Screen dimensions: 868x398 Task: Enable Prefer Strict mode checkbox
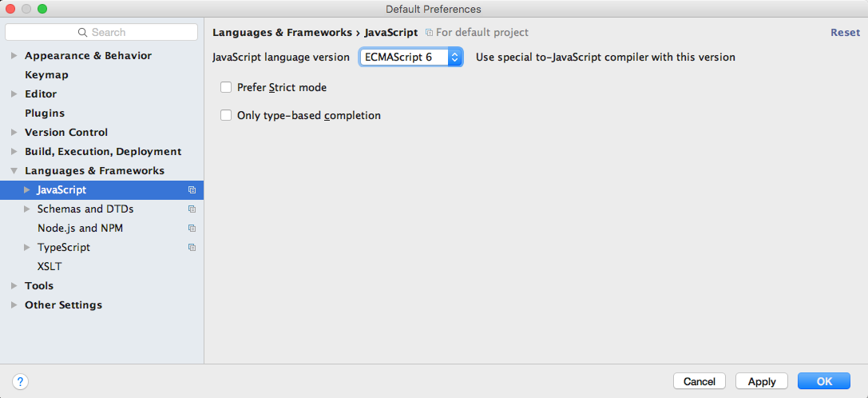(226, 87)
